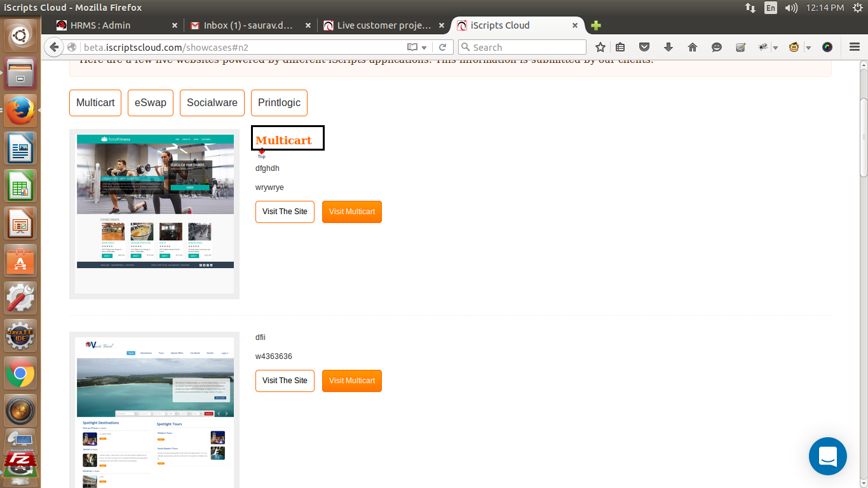Show the bookmarks list icon
This screenshot has width=868, height=488.
tap(620, 47)
